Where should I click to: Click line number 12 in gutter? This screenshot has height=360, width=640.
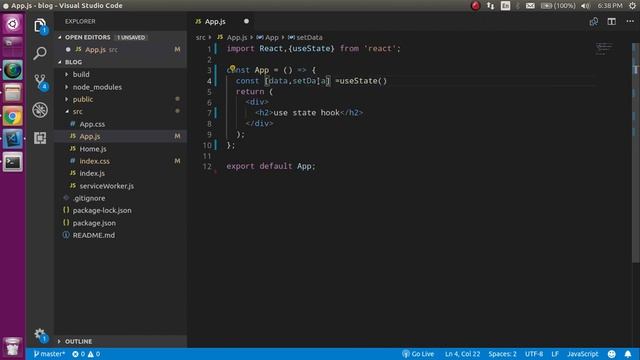(207, 167)
